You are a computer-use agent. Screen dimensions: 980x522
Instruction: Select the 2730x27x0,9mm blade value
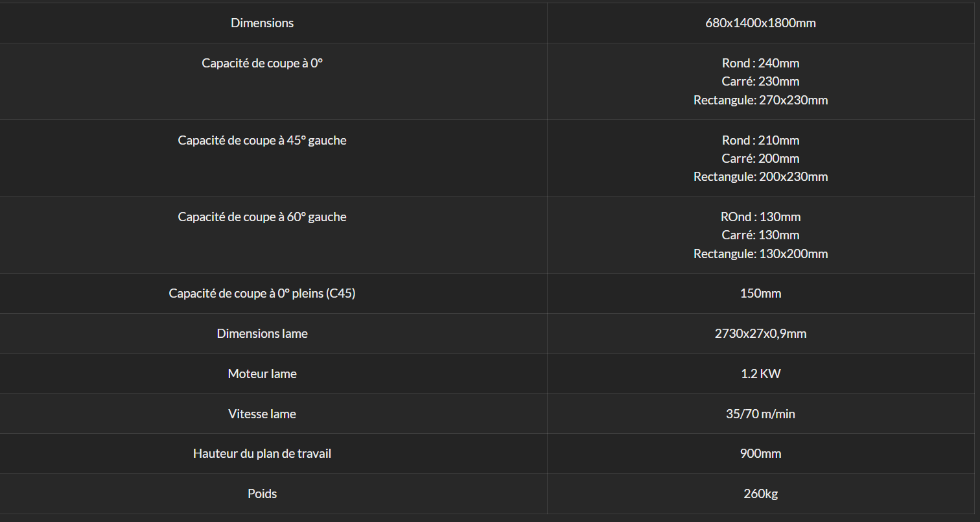click(760, 334)
